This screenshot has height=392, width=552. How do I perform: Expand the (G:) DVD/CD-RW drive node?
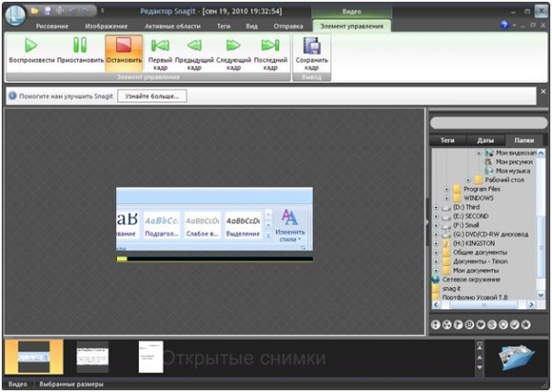coord(436,235)
